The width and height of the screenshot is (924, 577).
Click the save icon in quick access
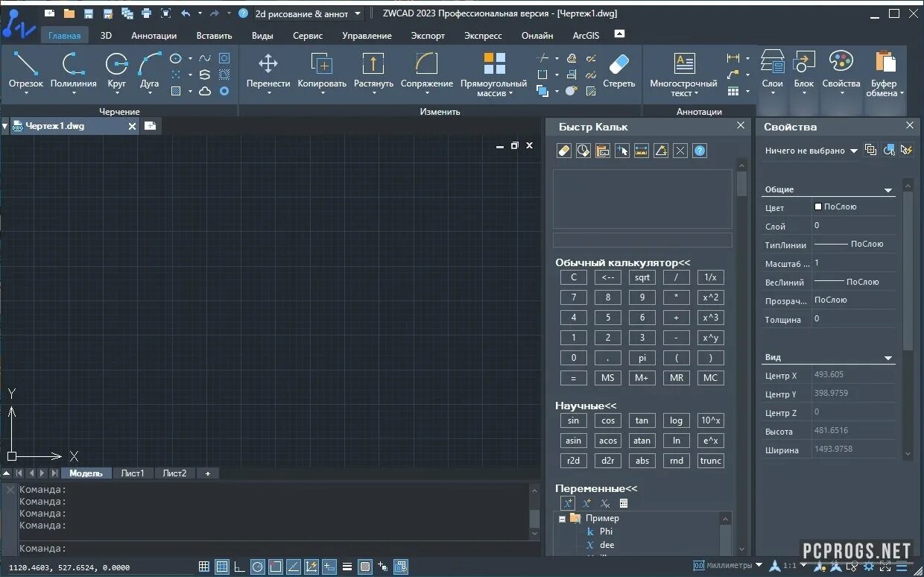[89, 13]
